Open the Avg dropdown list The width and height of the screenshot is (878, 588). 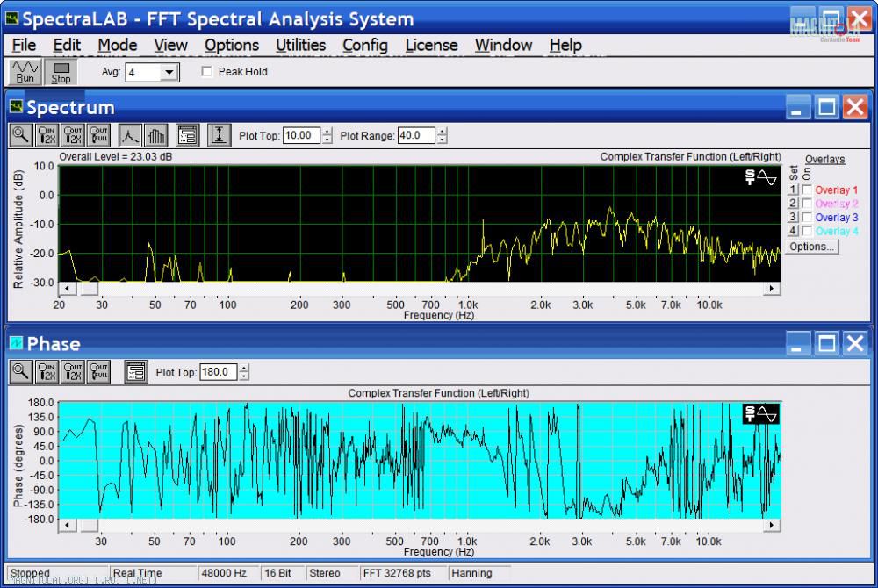[169, 72]
